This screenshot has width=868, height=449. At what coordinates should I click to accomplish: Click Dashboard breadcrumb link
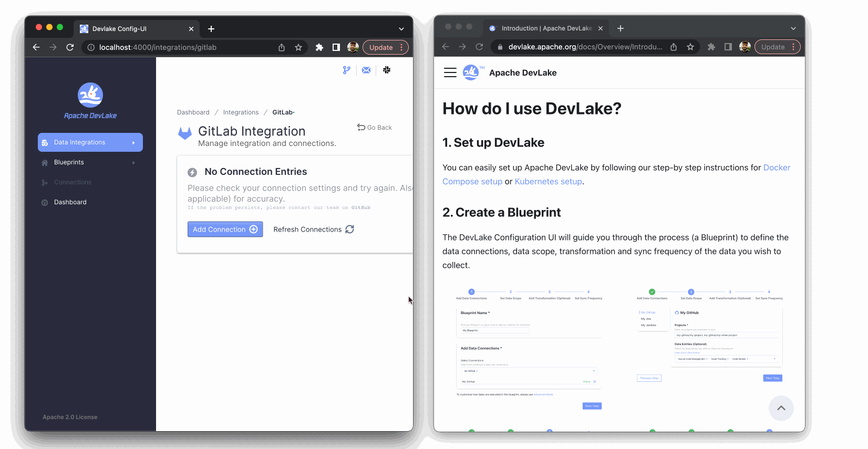pos(193,112)
